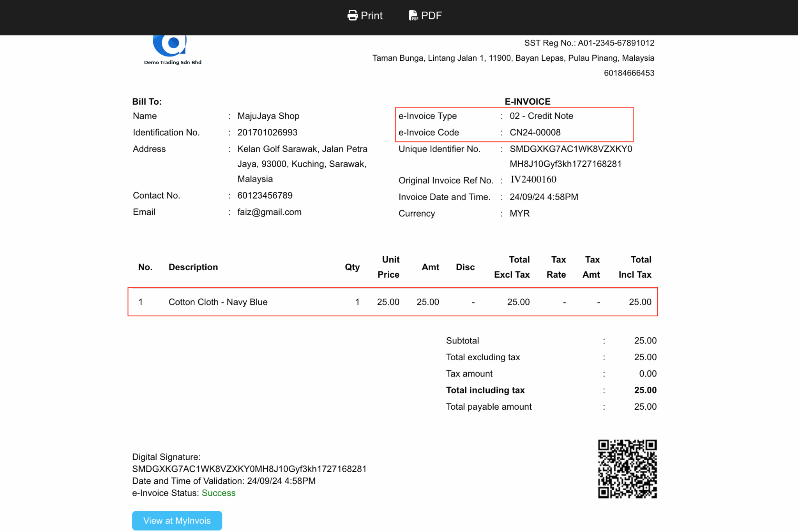Click the faiz@gmail.com email address
The width and height of the screenshot is (798, 532).
click(x=269, y=212)
